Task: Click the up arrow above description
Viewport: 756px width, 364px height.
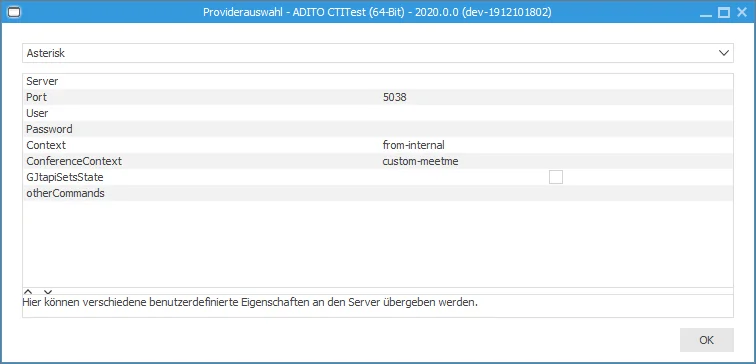Action: pos(28,291)
